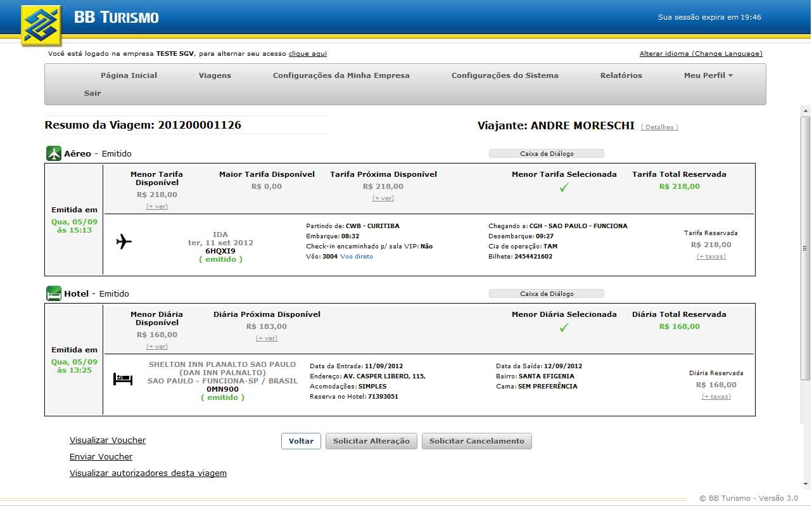Click the black airplane icon in flight row

pyautogui.click(x=124, y=241)
